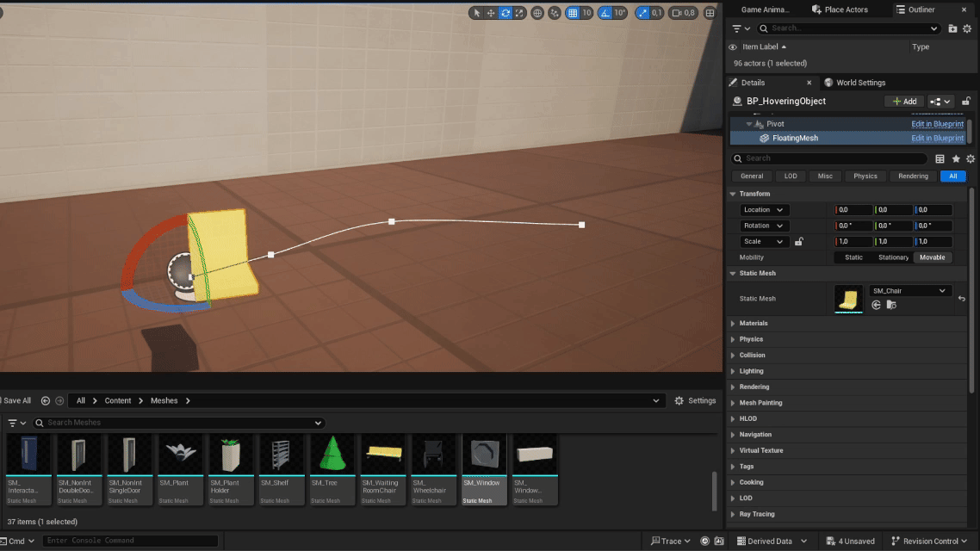
Task: Toggle visibility column eye in Outliner
Action: click(733, 46)
